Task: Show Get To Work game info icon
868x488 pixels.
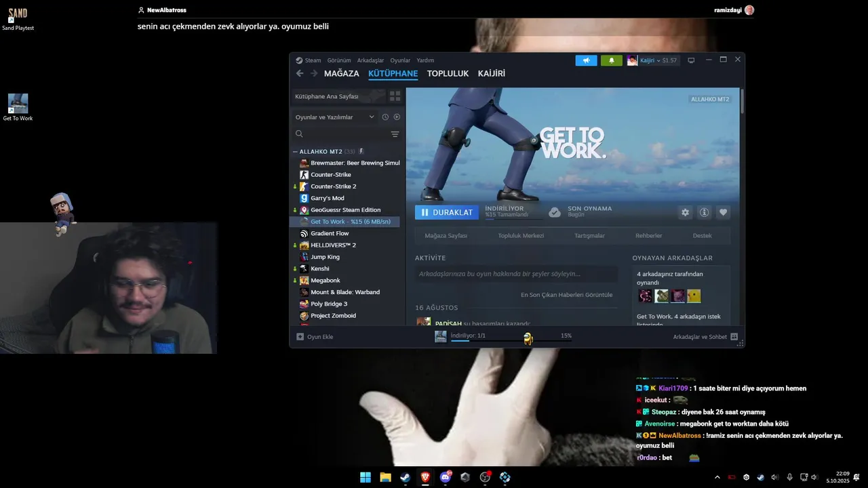Action: click(x=704, y=212)
